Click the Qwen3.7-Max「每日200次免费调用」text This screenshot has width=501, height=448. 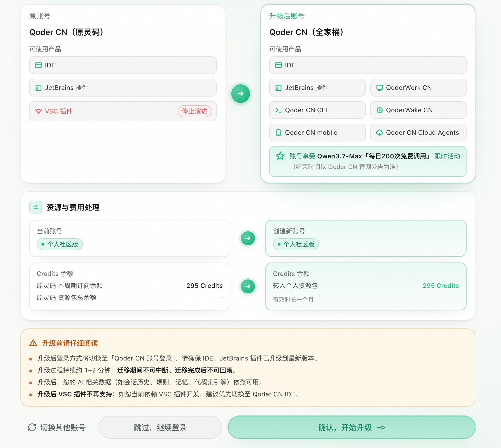click(374, 156)
